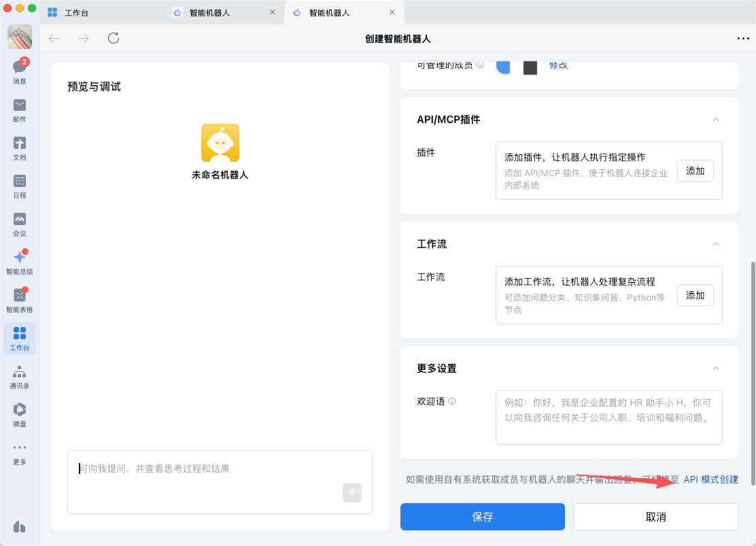Open the 微盘 drive icon

click(x=20, y=410)
